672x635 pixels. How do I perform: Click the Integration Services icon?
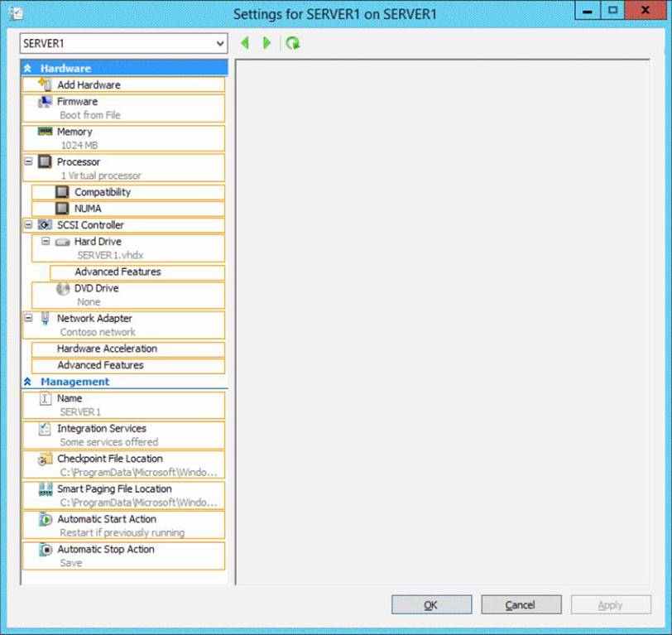click(46, 429)
